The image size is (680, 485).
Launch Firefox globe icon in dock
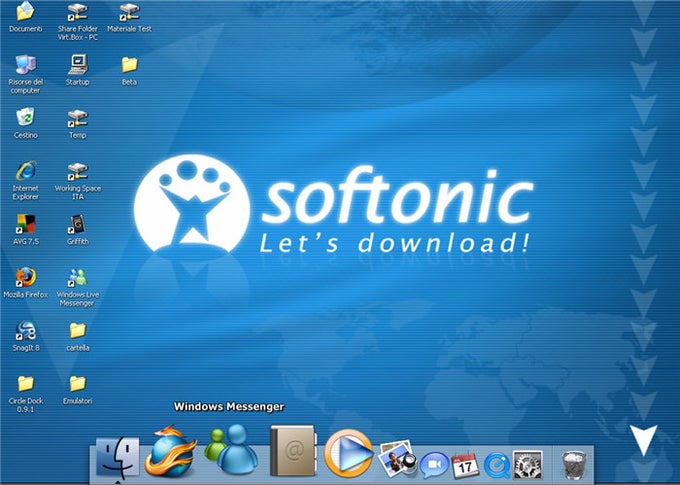[170, 451]
